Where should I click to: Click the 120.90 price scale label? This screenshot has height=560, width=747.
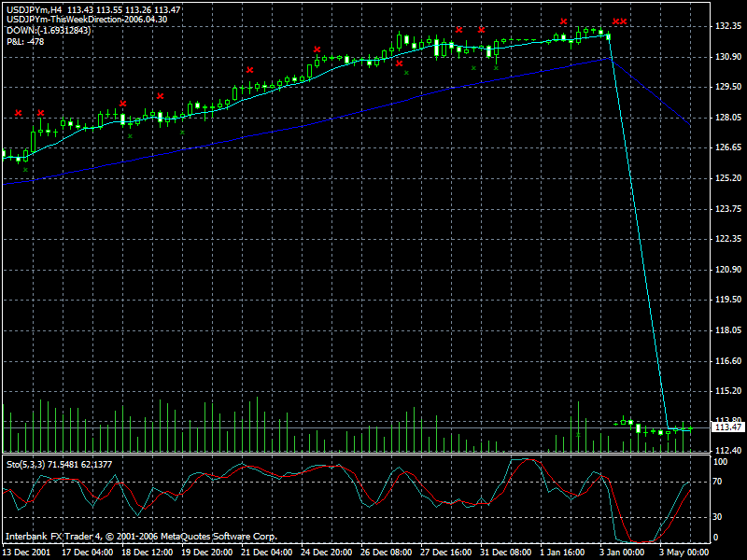pos(728,270)
